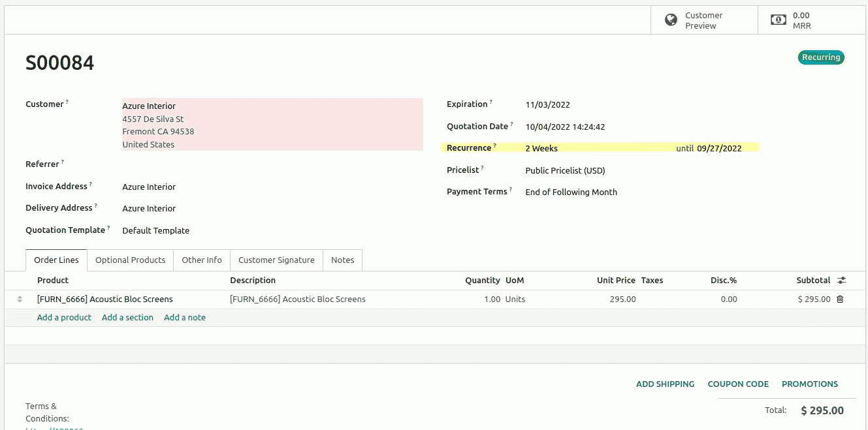Show help tooltip for Customer label
868x430 pixels.
(67, 102)
